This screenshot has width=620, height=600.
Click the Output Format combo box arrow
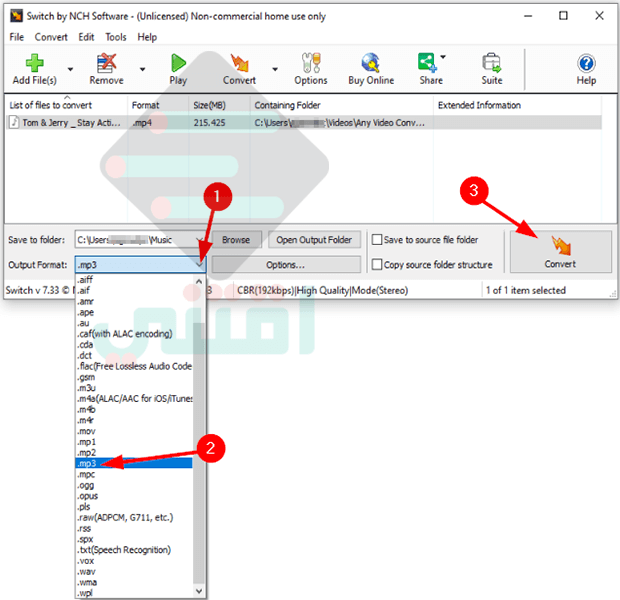click(x=200, y=264)
